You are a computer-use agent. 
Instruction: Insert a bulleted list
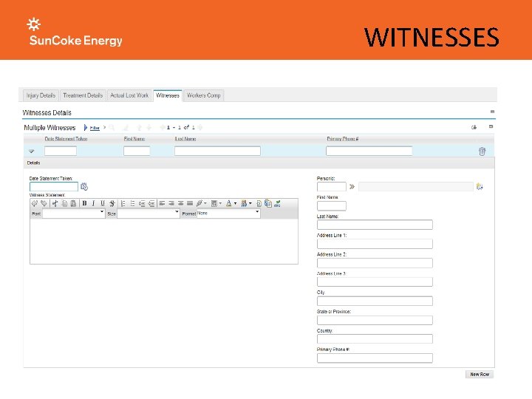[133, 203]
